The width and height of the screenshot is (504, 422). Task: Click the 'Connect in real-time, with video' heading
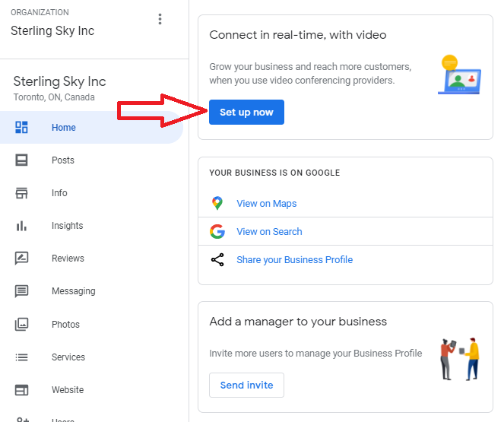point(298,35)
